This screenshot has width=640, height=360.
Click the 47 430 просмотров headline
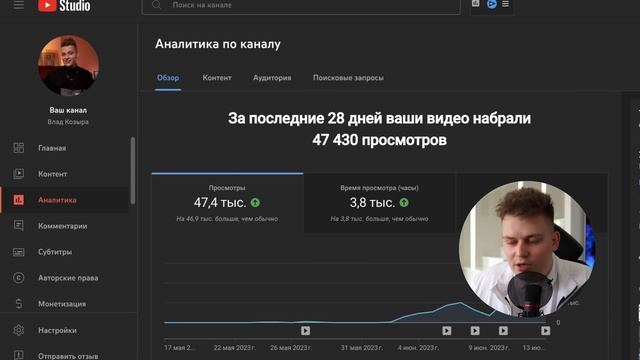[380, 140]
